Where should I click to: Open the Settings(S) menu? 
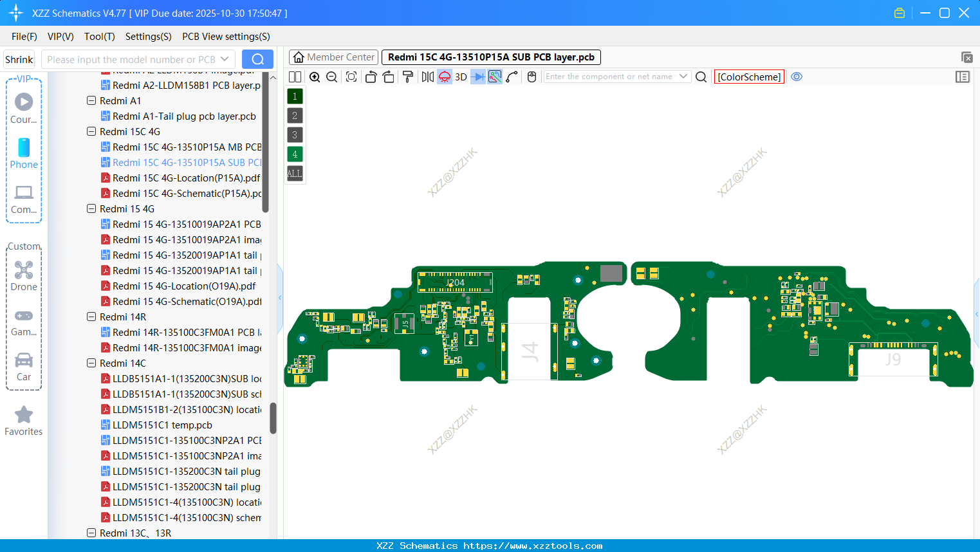coord(148,37)
